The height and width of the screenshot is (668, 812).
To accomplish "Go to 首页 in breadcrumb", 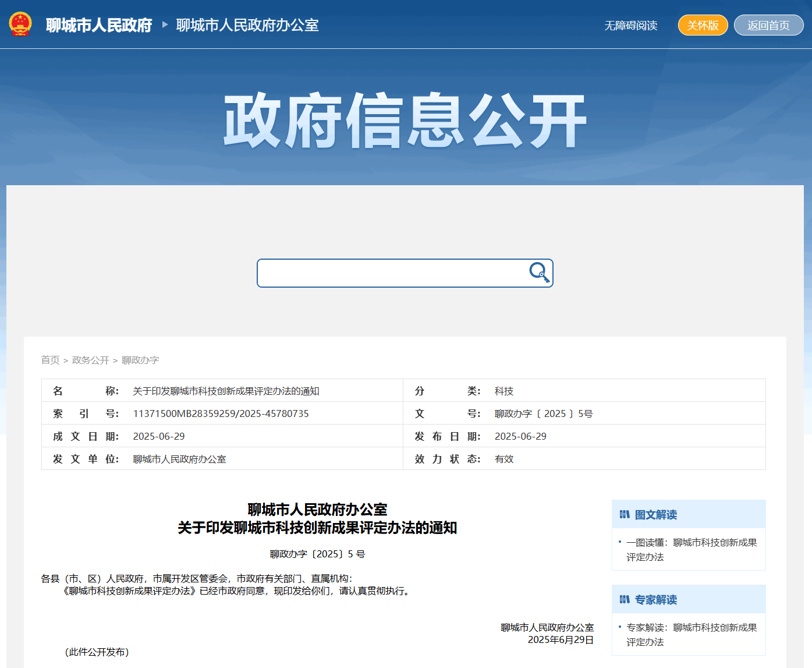I will pyautogui.click(x=50, y=360).
